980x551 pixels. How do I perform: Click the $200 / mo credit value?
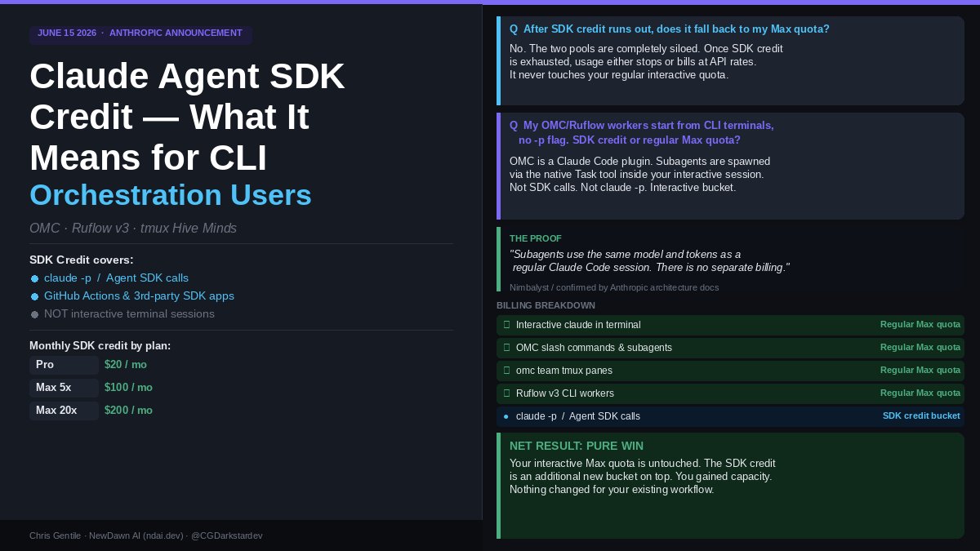[128, 411]
